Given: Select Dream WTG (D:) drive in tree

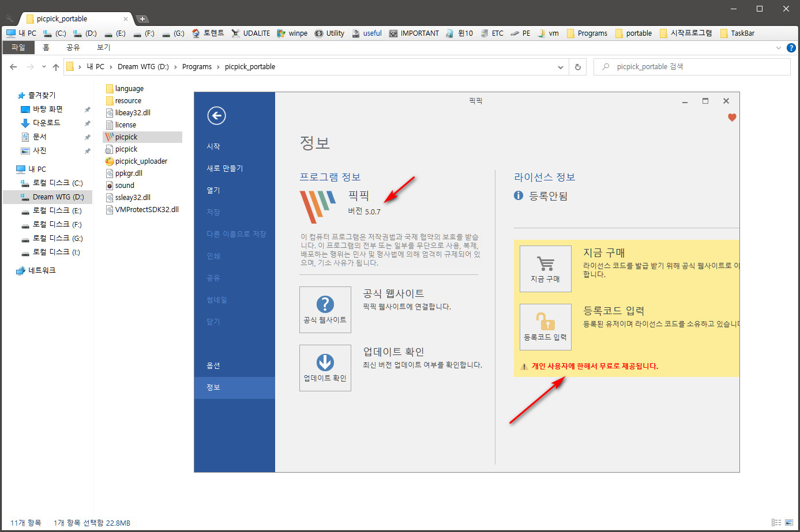Looking at the screenshot, I should (48, 197).
